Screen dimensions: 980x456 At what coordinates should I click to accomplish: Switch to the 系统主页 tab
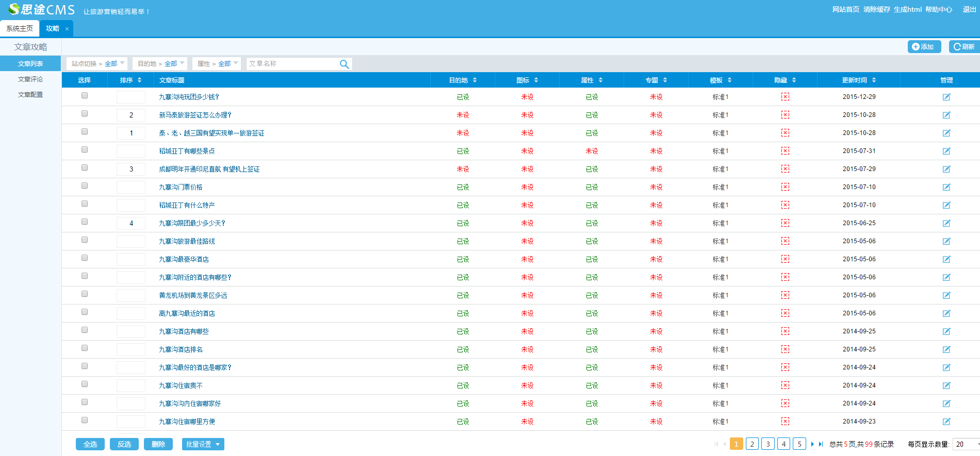(20, 29)
